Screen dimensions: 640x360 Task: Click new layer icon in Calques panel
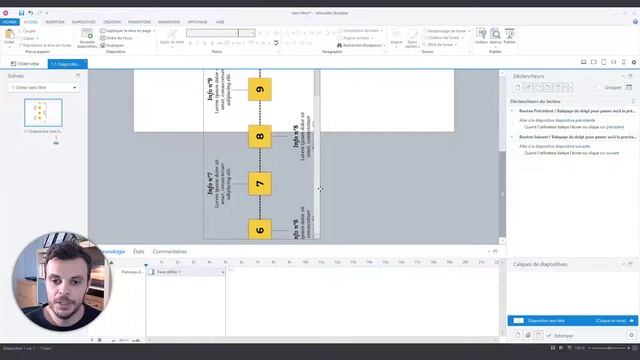(x=518, y=335)
